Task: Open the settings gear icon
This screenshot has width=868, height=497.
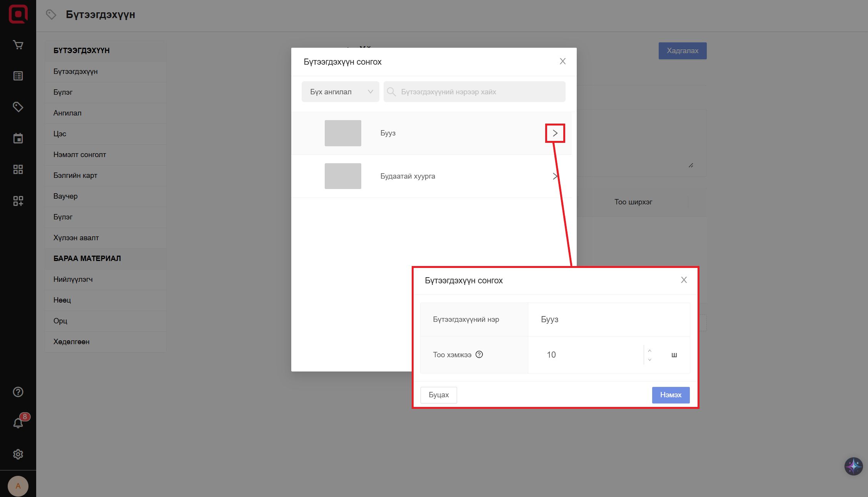Action: coord(18,454)
